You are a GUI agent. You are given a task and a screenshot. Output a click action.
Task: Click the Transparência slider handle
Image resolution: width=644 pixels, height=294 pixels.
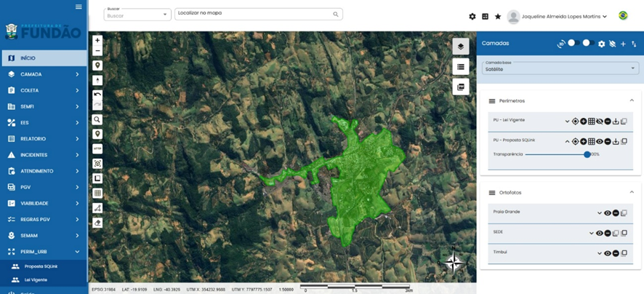(587, 154)
